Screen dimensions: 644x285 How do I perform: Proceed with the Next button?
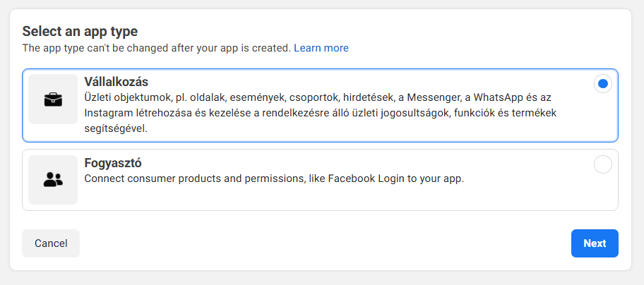pos(595,243)
